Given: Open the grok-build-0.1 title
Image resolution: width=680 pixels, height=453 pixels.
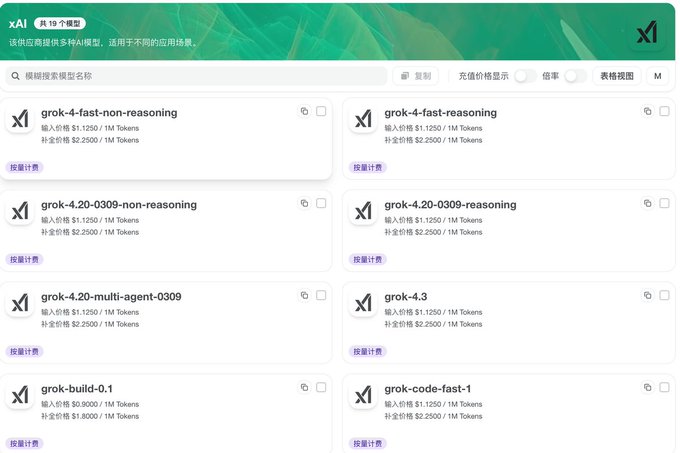Looking at the screenshot, I should [77, 388].
